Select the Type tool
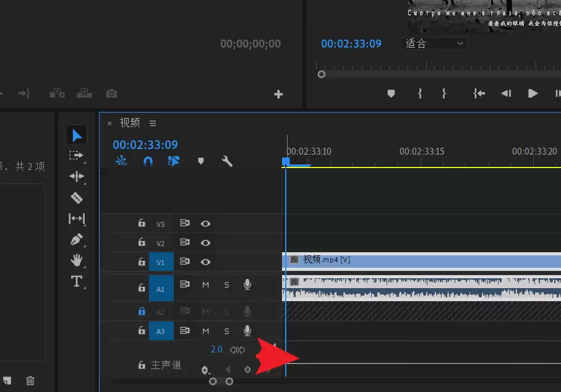Screen dimensions: 561x392 [77, 281]
